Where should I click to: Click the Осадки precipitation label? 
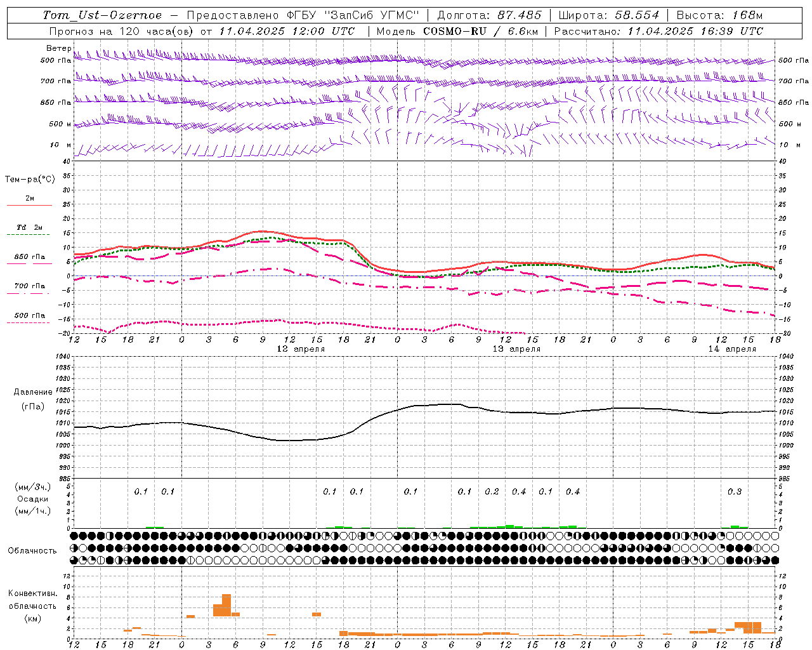point(33,499)
